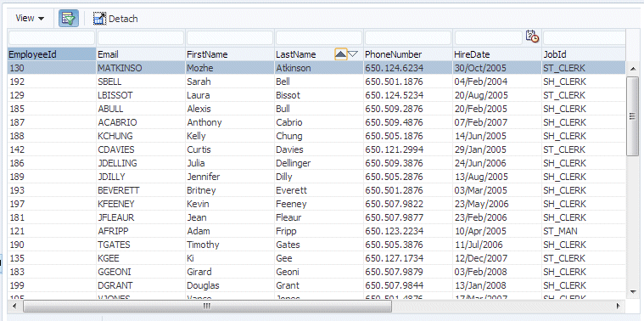Click hire date 23/Feb/2006 cell
Screen dimensions: 644x321
point(497,217)
